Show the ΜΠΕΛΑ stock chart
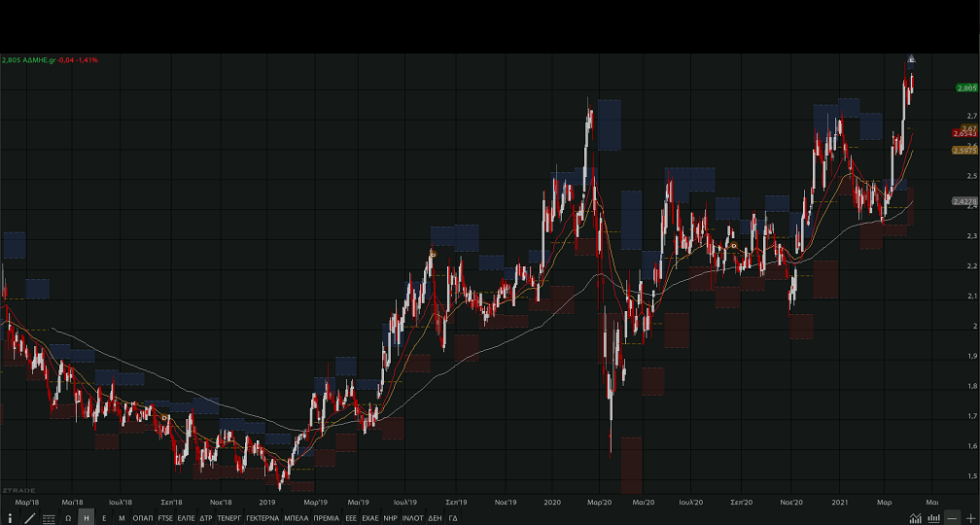Viewport: 980px width, 525px height. [297, 518]
